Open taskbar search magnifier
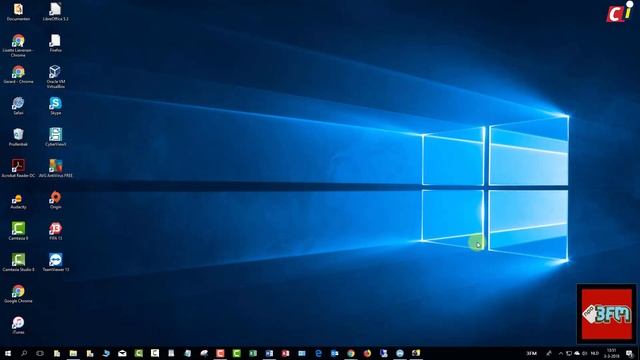 (24, 353)
